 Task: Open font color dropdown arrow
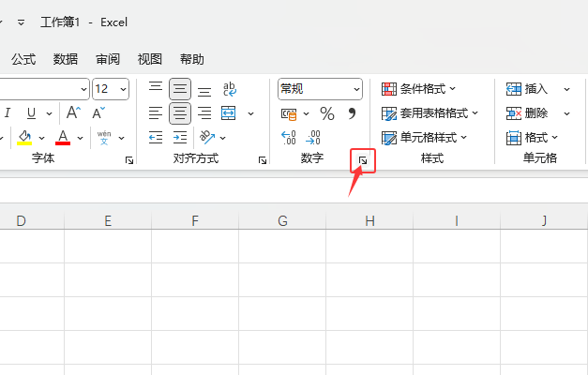pos(80,138)
